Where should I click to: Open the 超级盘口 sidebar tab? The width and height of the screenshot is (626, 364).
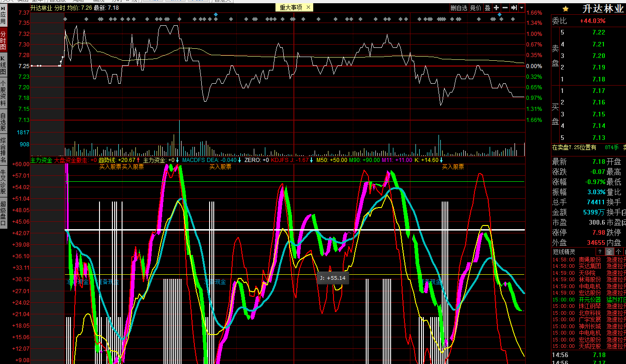tap(3, 213)
